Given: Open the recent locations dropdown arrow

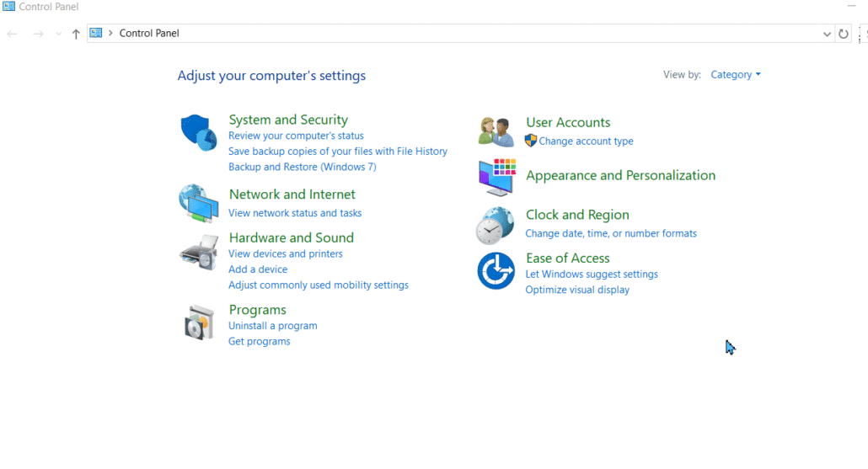Looking at the screenshot, I should tap(58, 34).
